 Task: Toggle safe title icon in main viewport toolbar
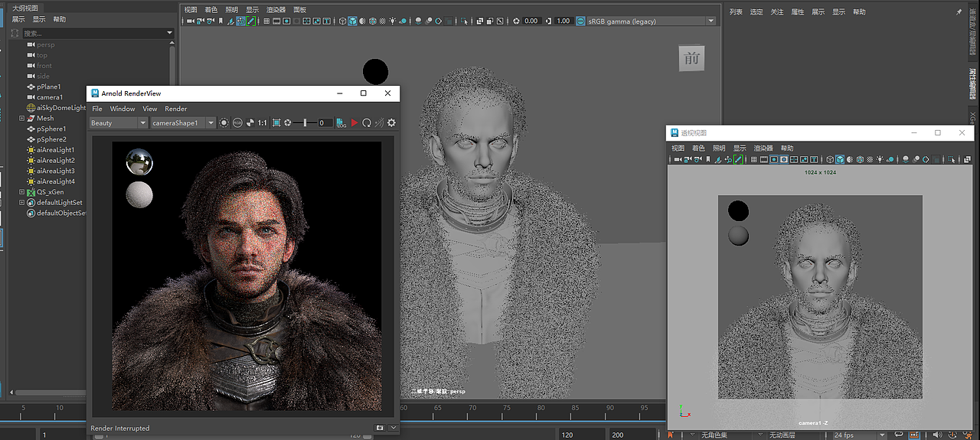[326, 21]
